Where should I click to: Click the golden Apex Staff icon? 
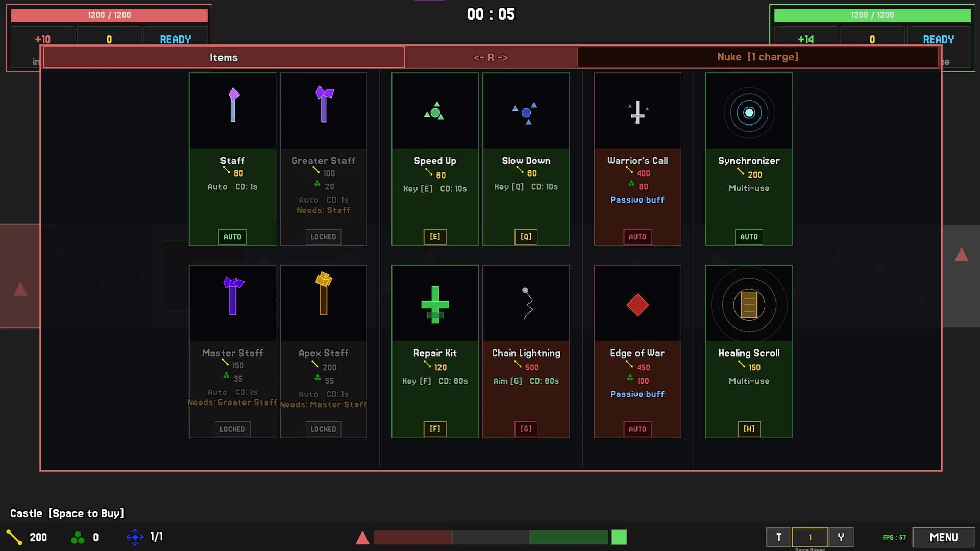coord(324,293)
